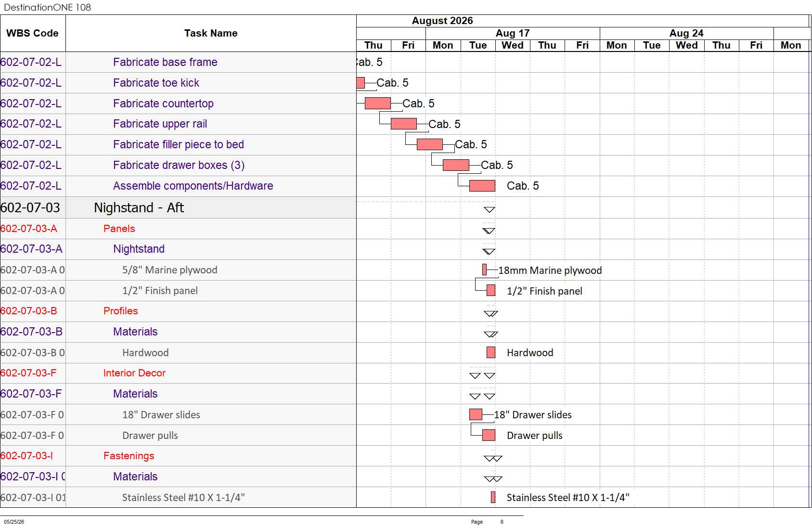This screenshot has height=528, width=812.
Task: Click the '5/8" Marine plywood' task name
Action: (169, 270)
